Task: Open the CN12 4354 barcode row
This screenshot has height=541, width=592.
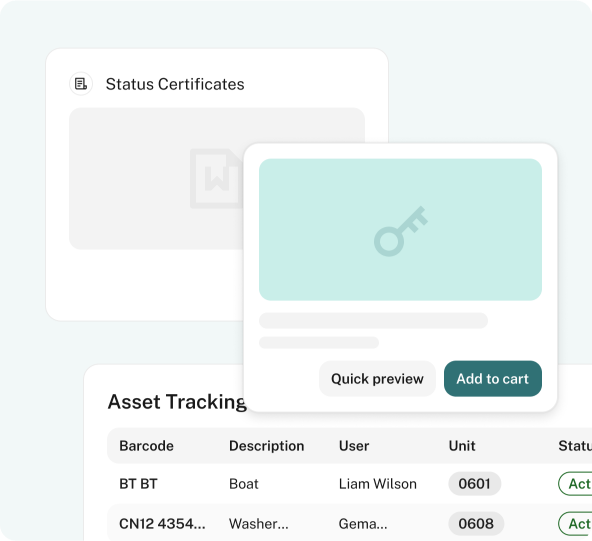Action: click(x=350, y=523)
